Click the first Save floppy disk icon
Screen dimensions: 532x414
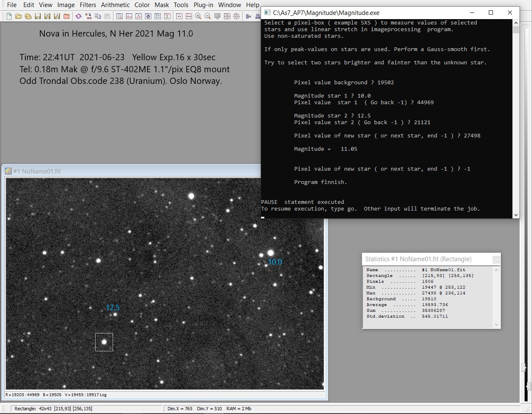pos(37,16)
